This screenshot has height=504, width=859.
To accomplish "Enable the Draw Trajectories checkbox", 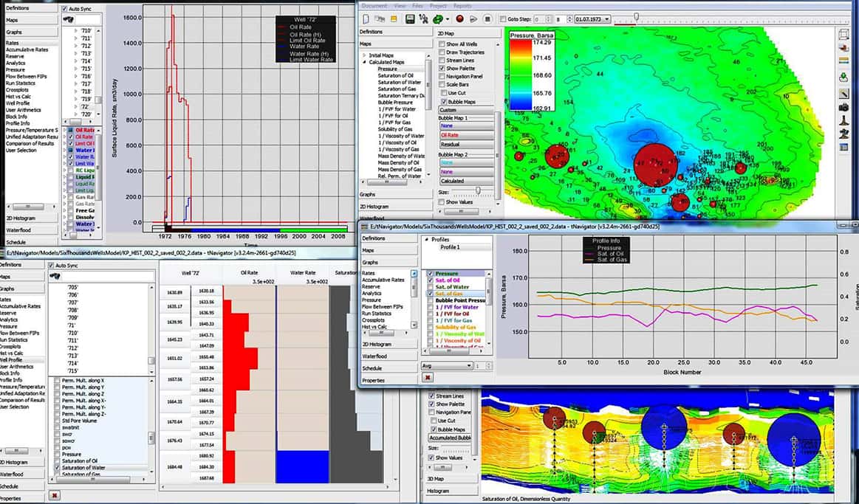I will (442, 52).
